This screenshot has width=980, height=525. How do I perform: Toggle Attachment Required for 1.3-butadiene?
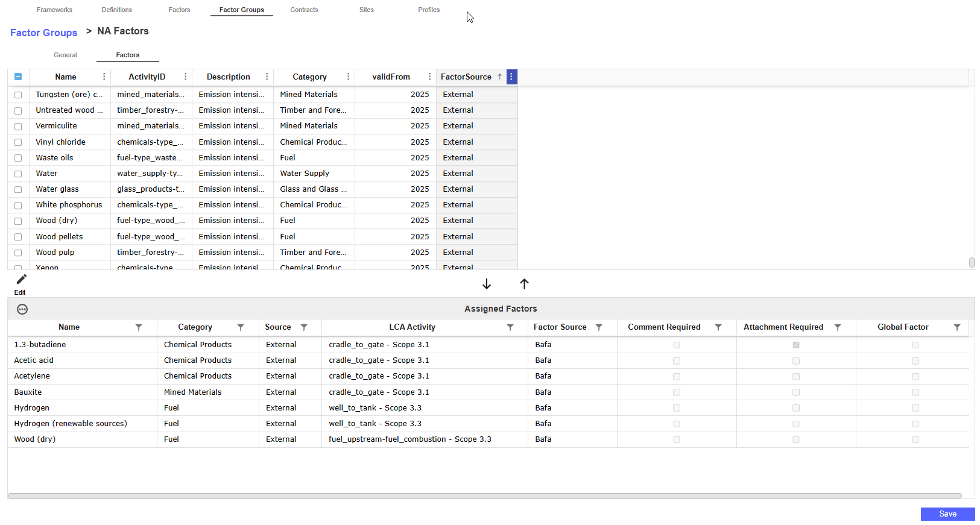tap(796, 345)
